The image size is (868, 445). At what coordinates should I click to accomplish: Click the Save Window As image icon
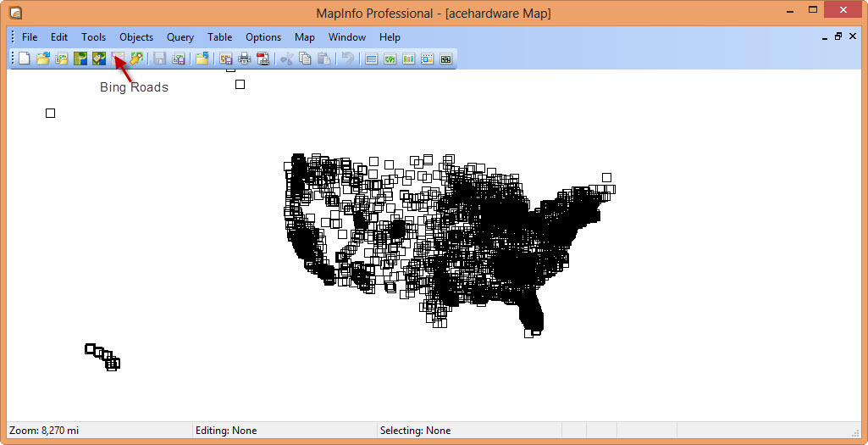tap(225, 58)
